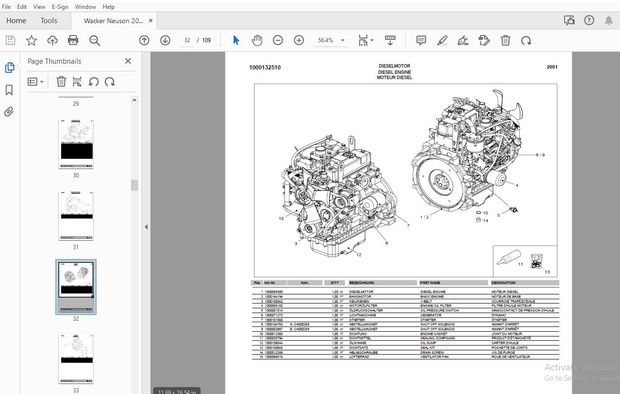Click the cloud upload icon
Image resolution: width=620 pixels, height=394 pixels.
tap(52, 40)
